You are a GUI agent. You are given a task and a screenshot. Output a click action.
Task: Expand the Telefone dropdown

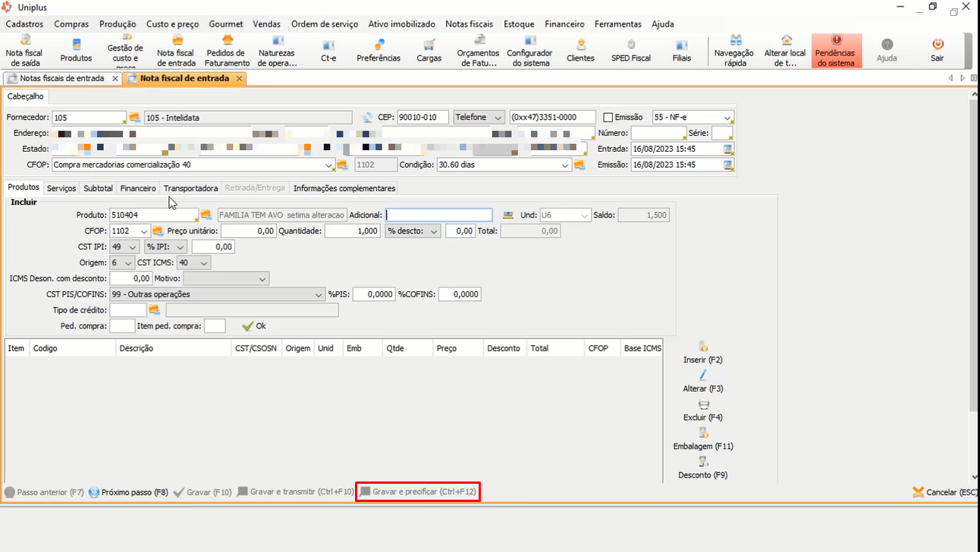click(x=498, y=118)
